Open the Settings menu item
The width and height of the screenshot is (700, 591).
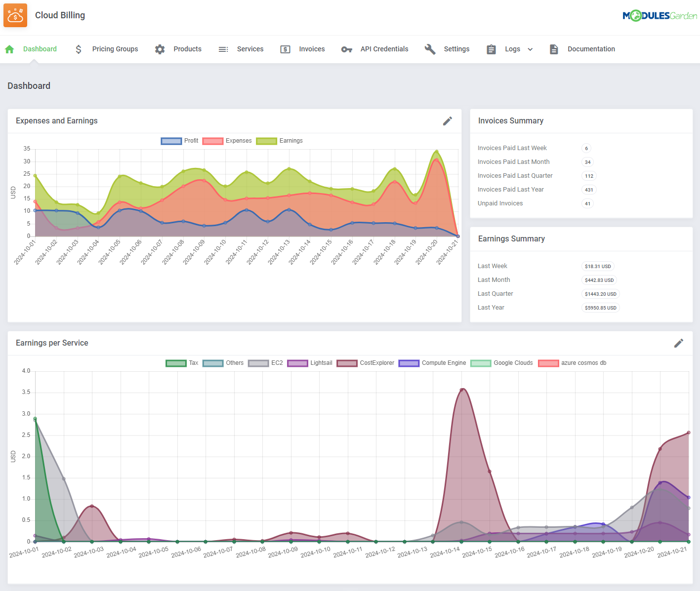point(456,49)
